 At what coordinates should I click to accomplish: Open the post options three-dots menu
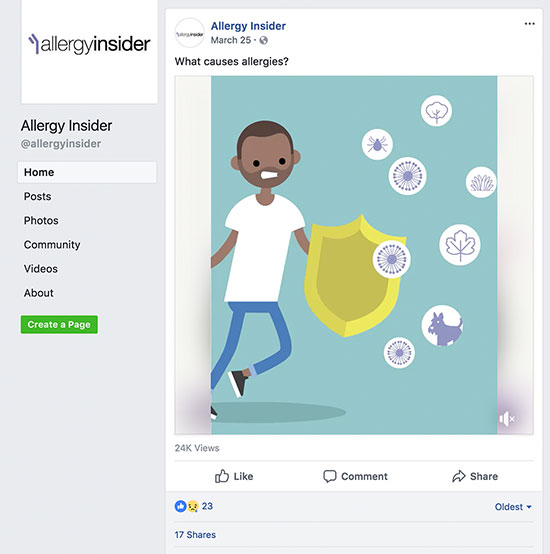pos(529,24)
